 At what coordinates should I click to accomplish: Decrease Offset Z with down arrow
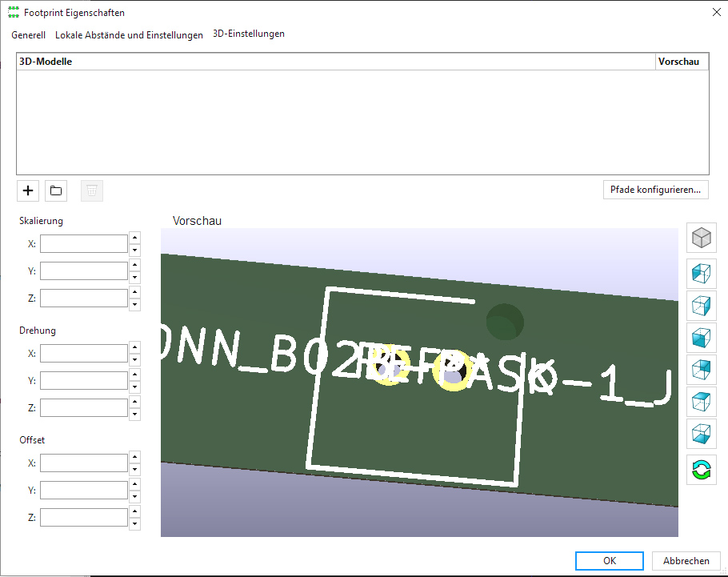click(134, 524)
